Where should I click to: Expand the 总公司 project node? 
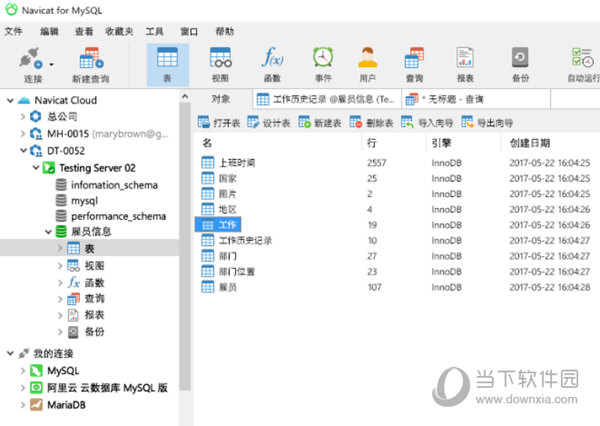click(23, 116)
